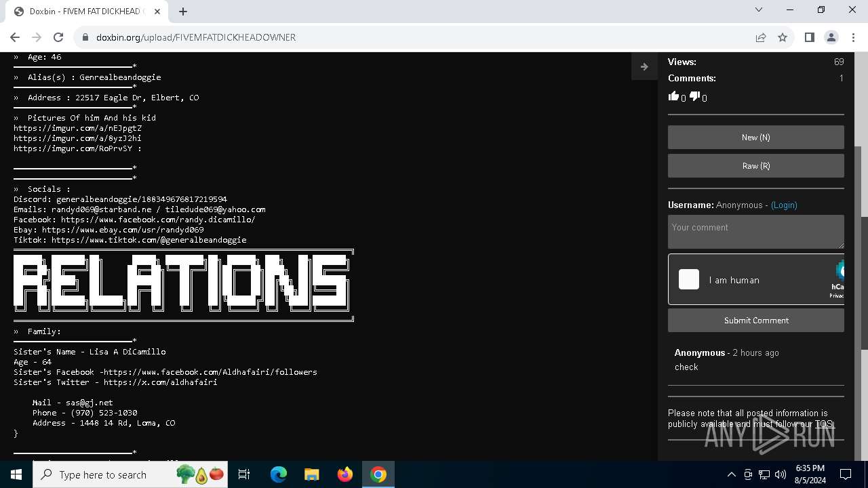Open network settings tray icon
This screenshot has width=868, height=488.
point(764,474)
